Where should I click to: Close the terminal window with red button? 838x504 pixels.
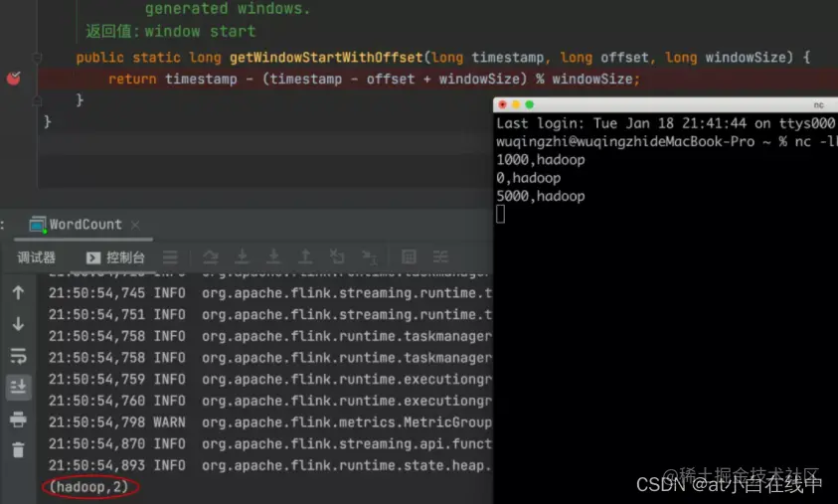[502, 104]
